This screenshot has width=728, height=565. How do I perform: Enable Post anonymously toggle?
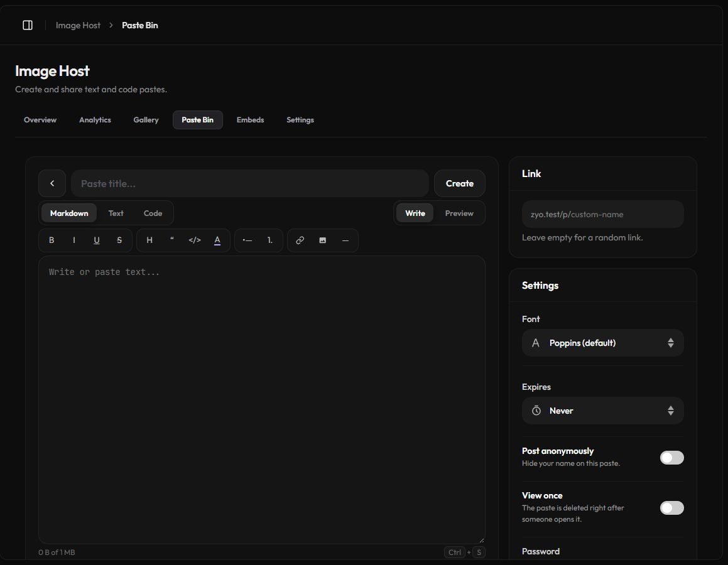tap(672, 458)
